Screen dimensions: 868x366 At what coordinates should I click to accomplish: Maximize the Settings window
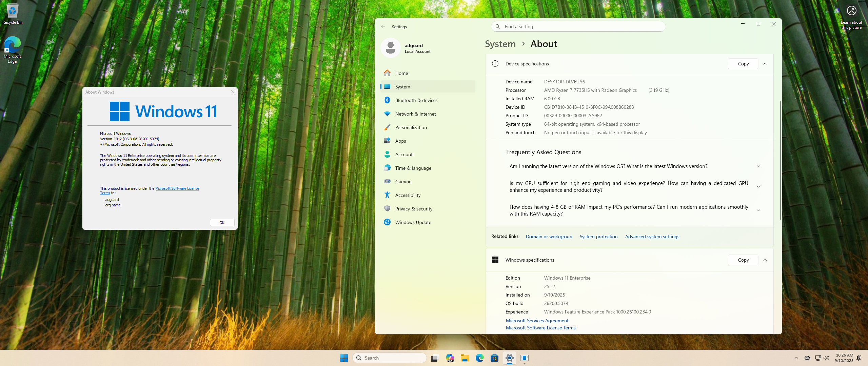click(758, 24)
